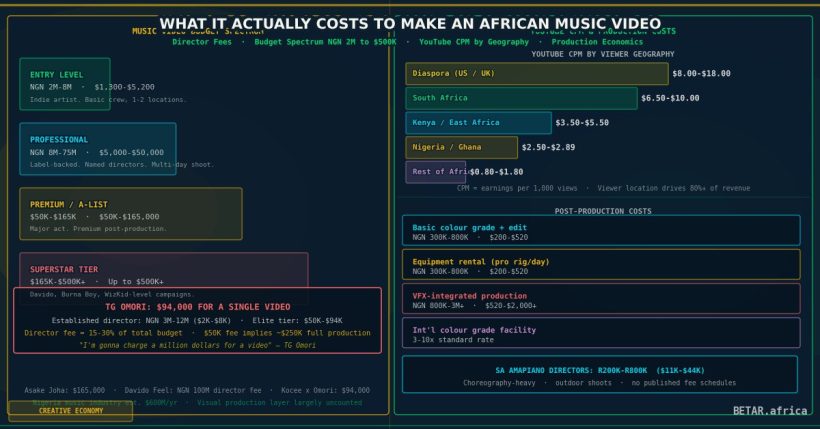Screen dimensions: 820x429
Task: Open the Equipment rental (pro rig/day) row
Action: [601, 264]
